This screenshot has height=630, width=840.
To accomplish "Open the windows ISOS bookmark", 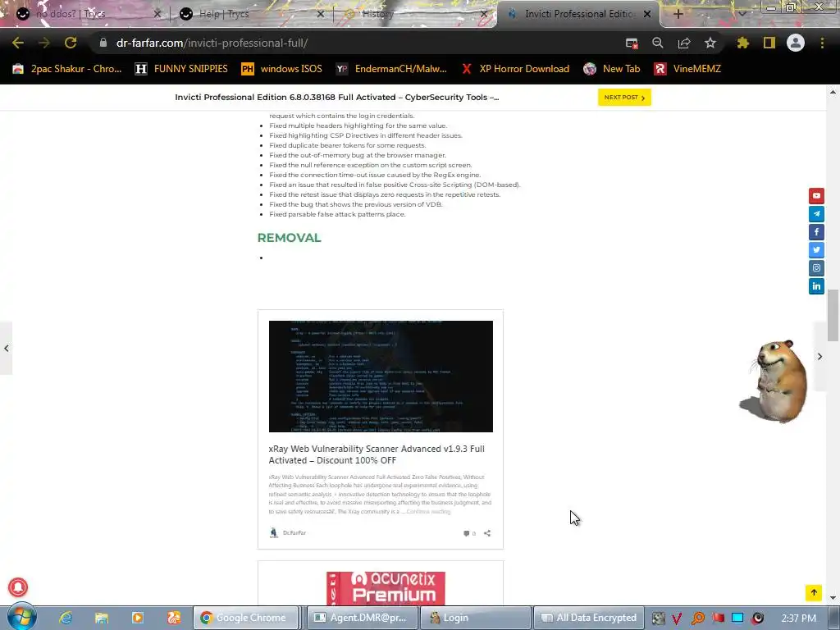I will pos(282,69).
